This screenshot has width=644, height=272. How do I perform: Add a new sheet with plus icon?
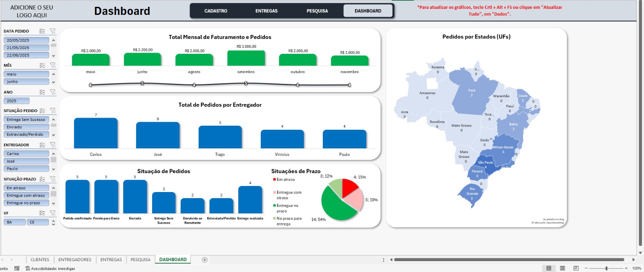coord(204,260)
